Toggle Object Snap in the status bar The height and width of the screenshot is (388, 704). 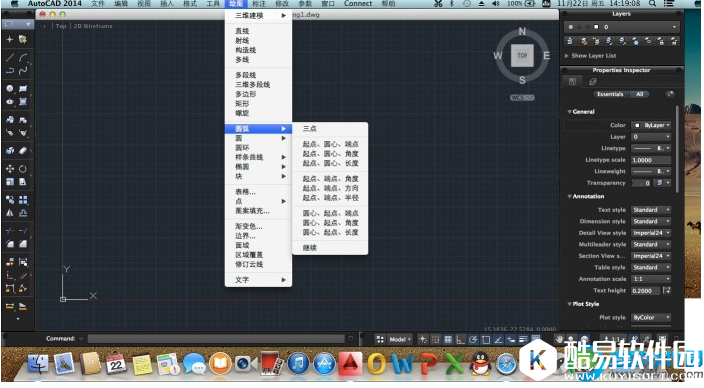tap(485, 340)
